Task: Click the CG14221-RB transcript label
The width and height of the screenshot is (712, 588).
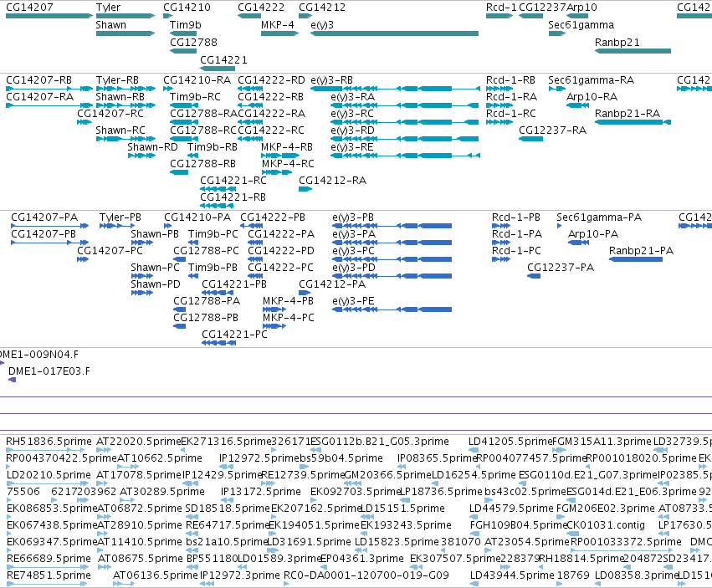Action: 233,197
